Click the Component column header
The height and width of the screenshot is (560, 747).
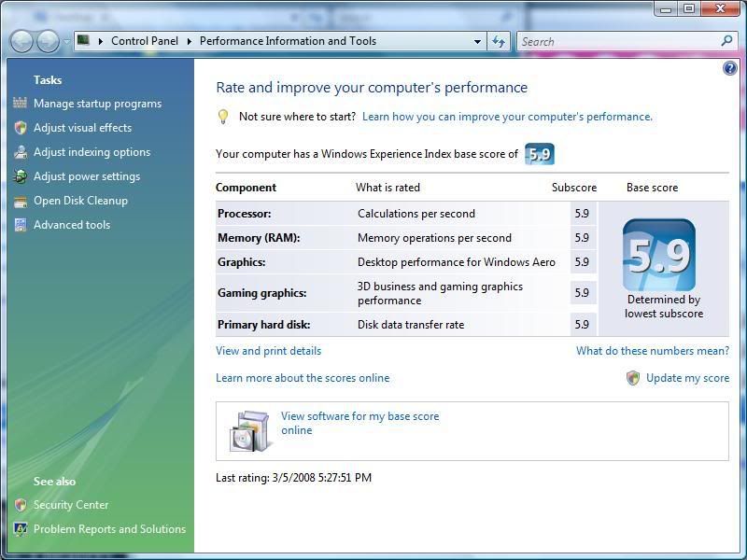(246, 188)
